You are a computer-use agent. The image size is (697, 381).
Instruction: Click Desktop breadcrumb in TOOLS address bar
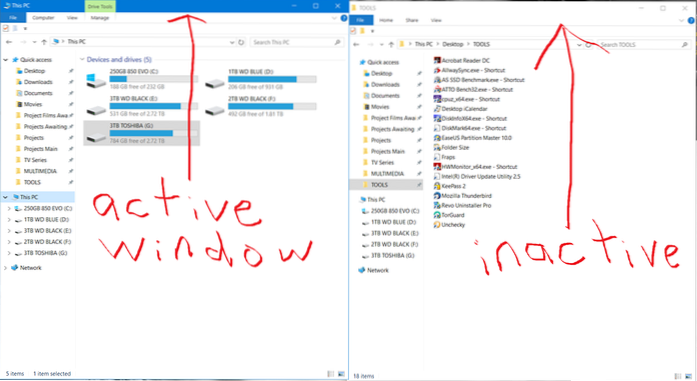(453, 44)
